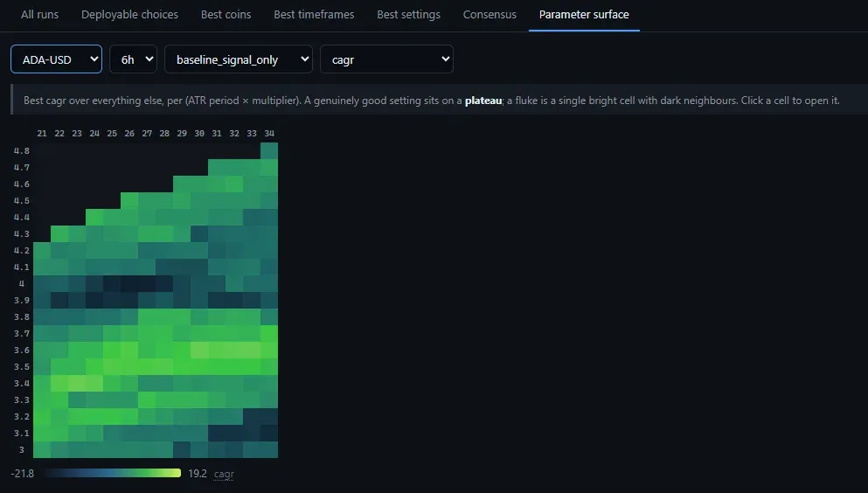Click the bold word plateau in description

(x=483, y=101)
